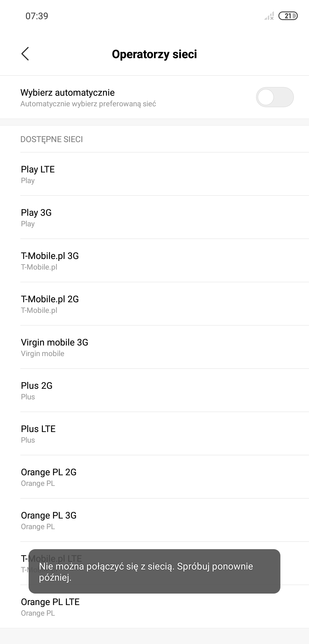309x644 pixels.
Task: Tap the back arrow icon
Action: (25, 54)
